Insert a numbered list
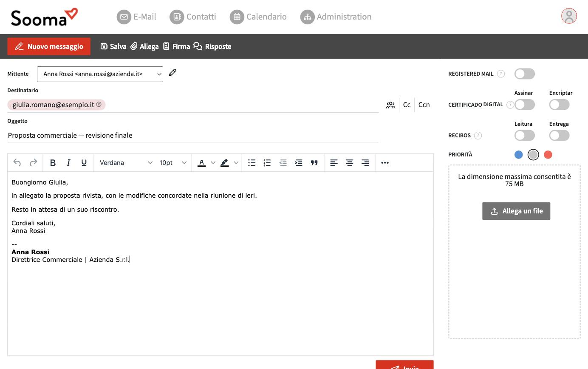 267,163
